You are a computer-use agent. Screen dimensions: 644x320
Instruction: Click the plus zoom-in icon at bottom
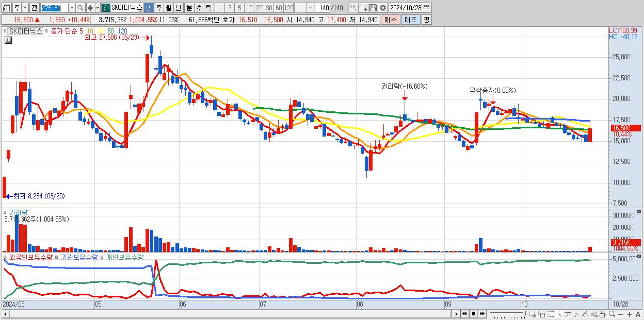click(630, 314)
